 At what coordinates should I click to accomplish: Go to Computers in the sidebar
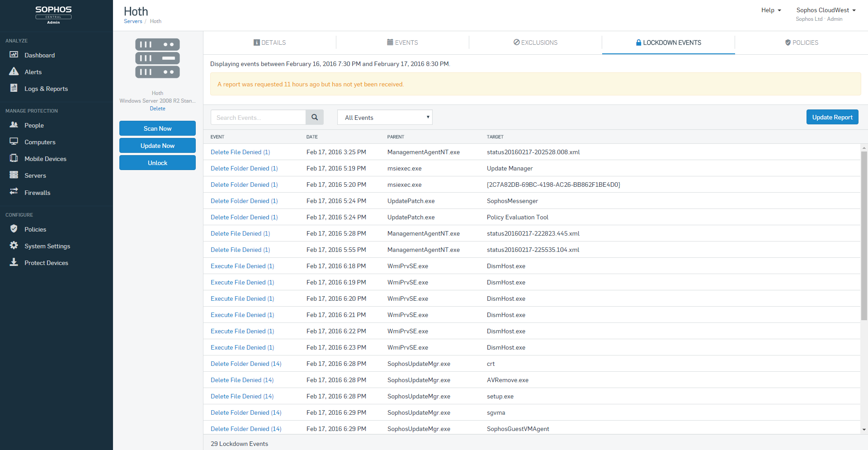[40, 142]
